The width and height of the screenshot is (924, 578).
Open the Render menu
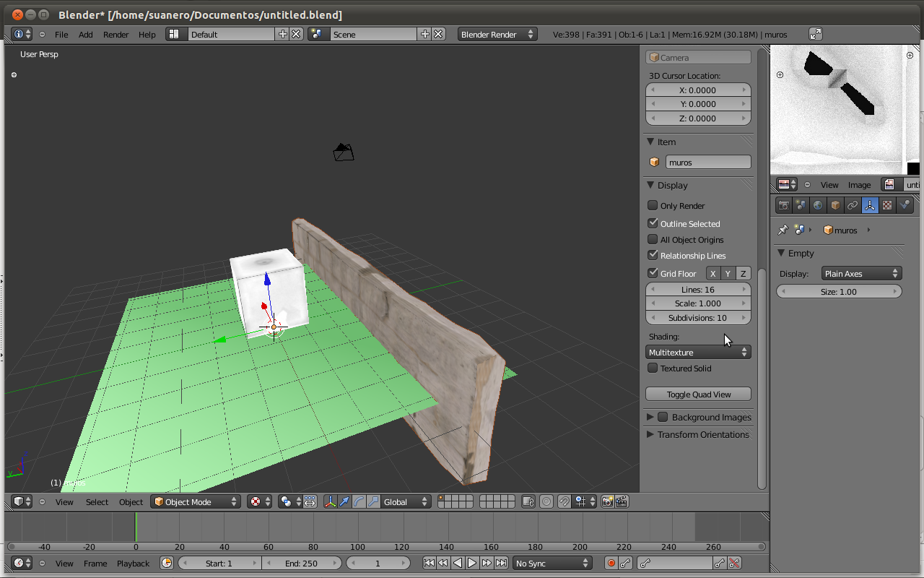pyautogui.click(x=115, y=34)
